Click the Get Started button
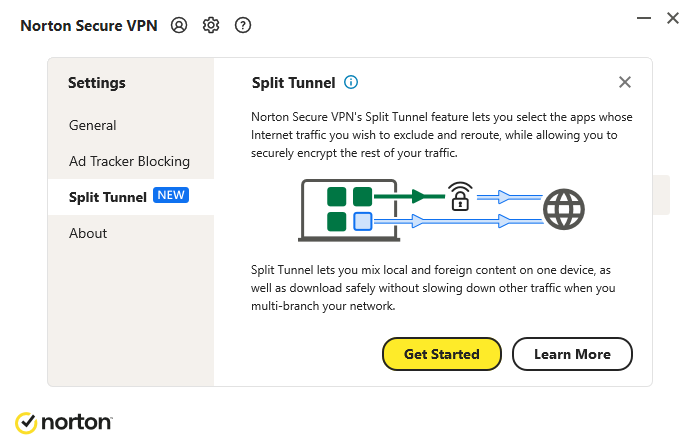700x445 pixels. (x=441, y=354)
